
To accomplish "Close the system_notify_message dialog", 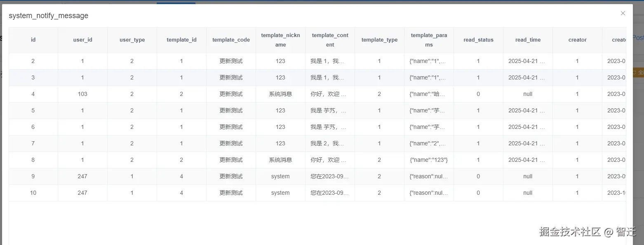I will 623,13.
